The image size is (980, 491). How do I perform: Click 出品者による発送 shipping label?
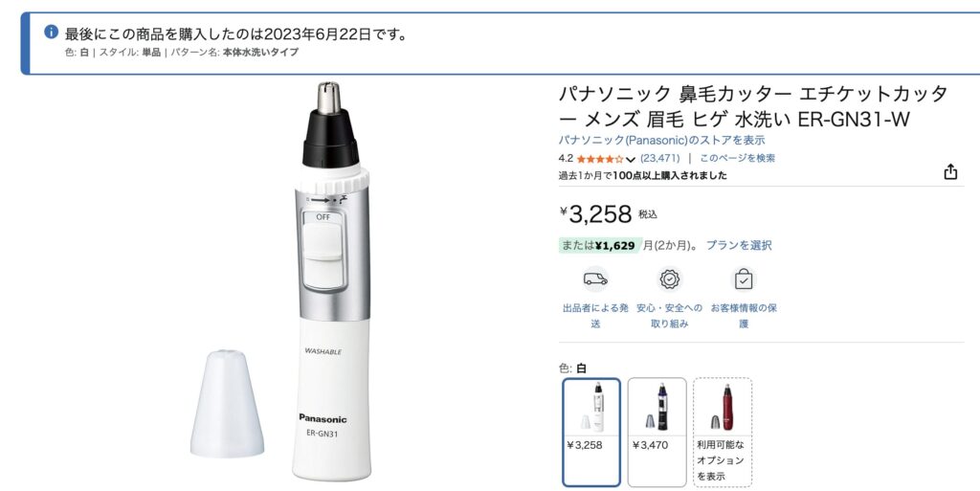pos(595,316)
